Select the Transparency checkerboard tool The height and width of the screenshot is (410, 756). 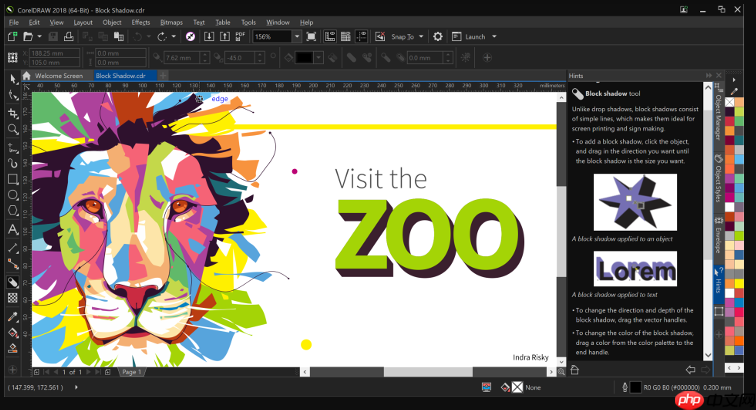pyautogui.click(x=13, y=298)
